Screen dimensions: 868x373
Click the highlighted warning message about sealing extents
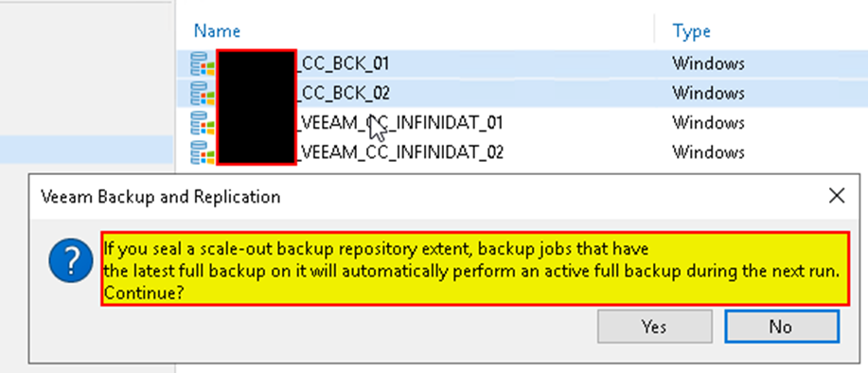pos(475,269)
